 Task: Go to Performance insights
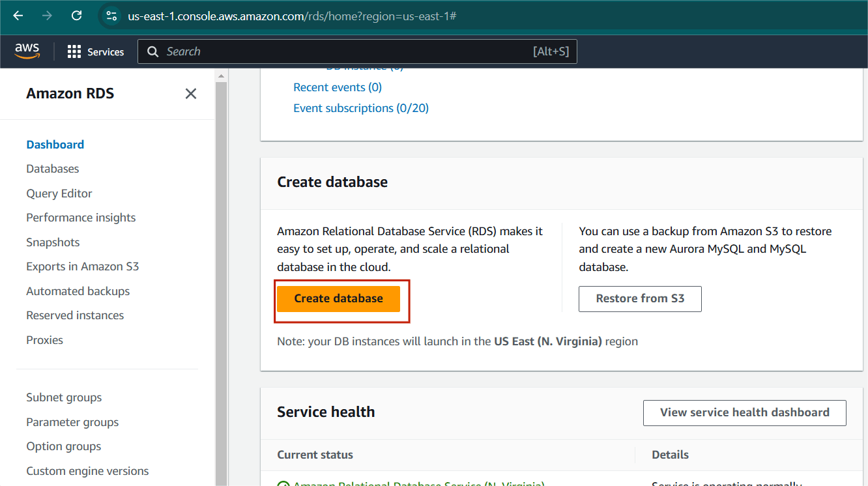(x=81, y=218)
